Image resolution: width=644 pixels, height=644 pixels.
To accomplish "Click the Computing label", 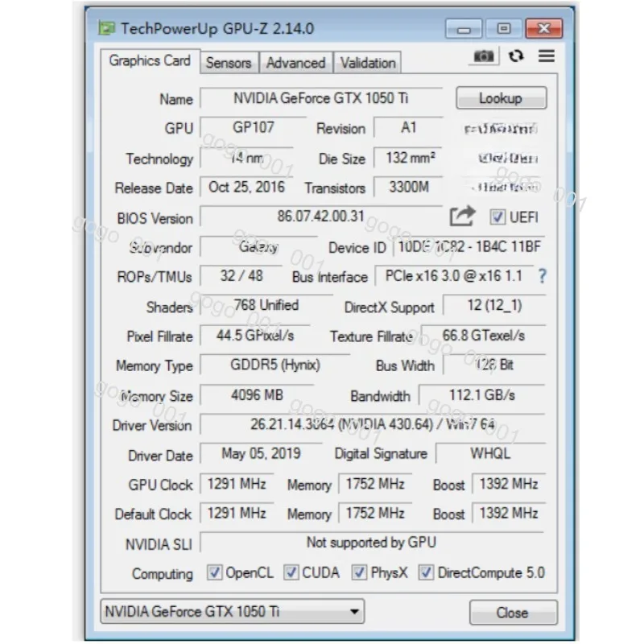I will click(x=163, y=574).
